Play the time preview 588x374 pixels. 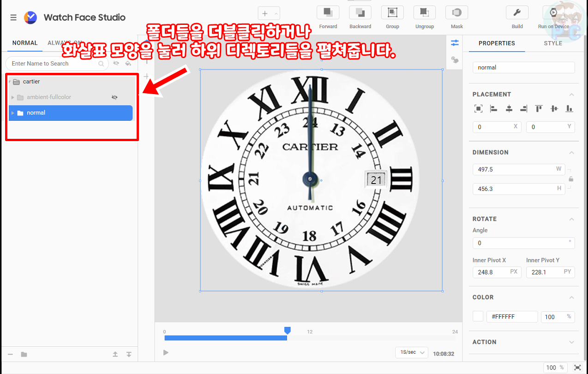pos(166,353)
